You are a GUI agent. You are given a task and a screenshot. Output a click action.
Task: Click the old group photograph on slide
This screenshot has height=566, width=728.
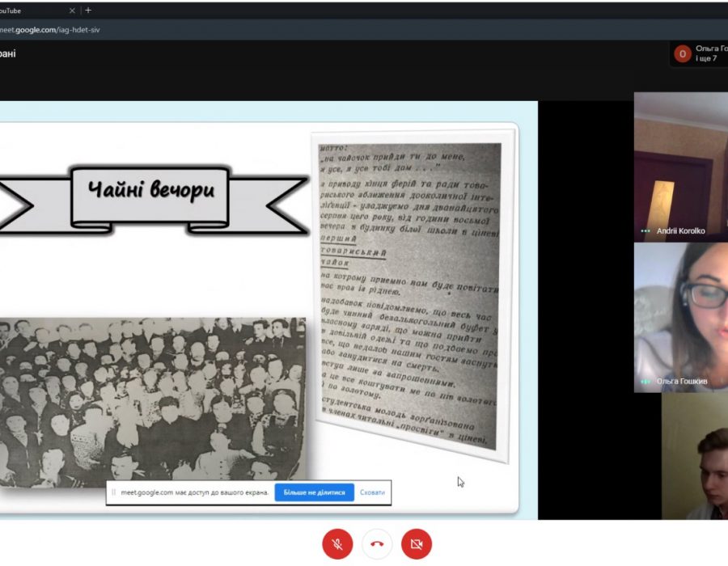(152, 402)
